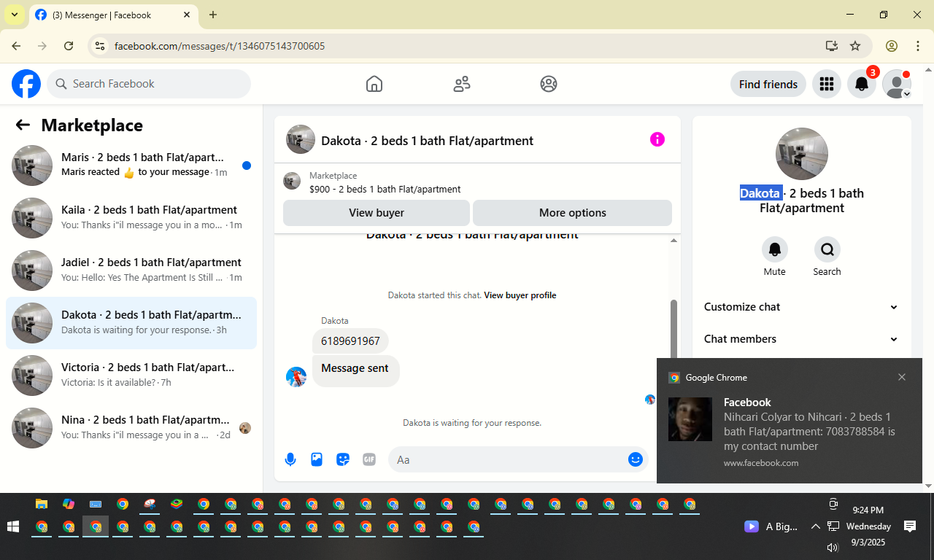Open the Chrome tab search dropdown
This screenshot has width=934, height=560.
click(15, 15)
